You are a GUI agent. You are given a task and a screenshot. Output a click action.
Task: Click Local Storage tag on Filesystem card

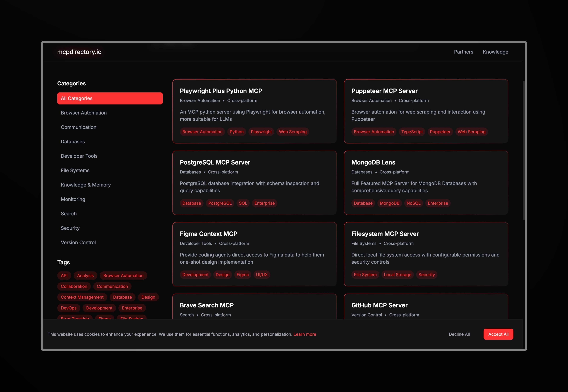[397, 275]
